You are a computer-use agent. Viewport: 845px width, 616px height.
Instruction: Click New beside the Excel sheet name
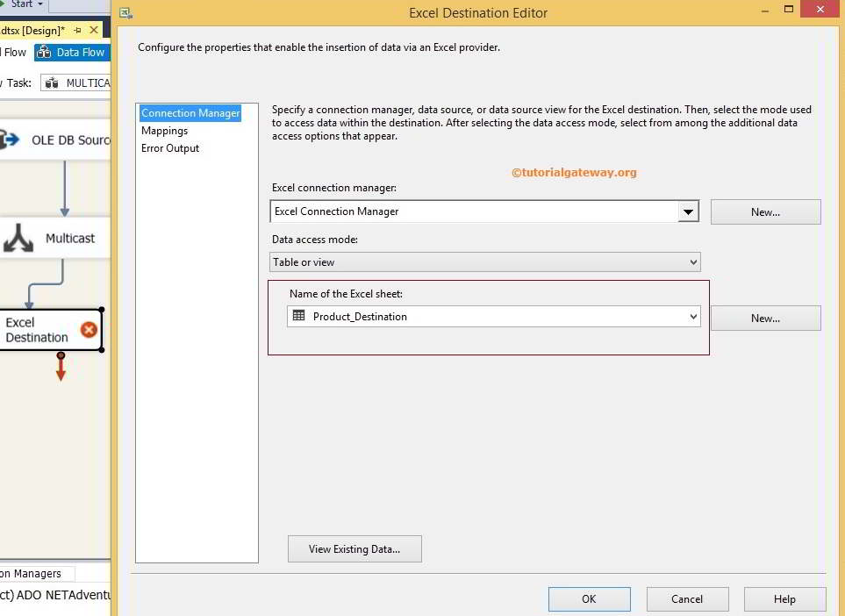point(764,318)
